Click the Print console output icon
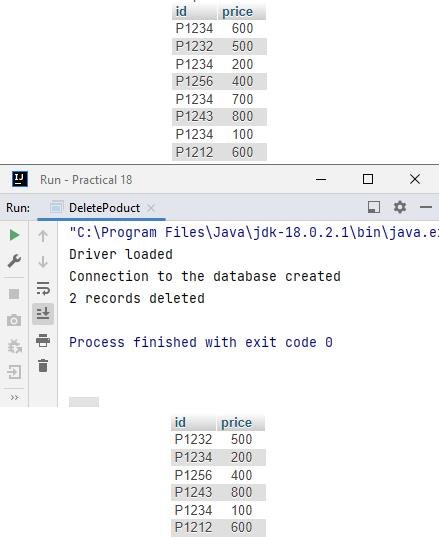 pos(43,340)
